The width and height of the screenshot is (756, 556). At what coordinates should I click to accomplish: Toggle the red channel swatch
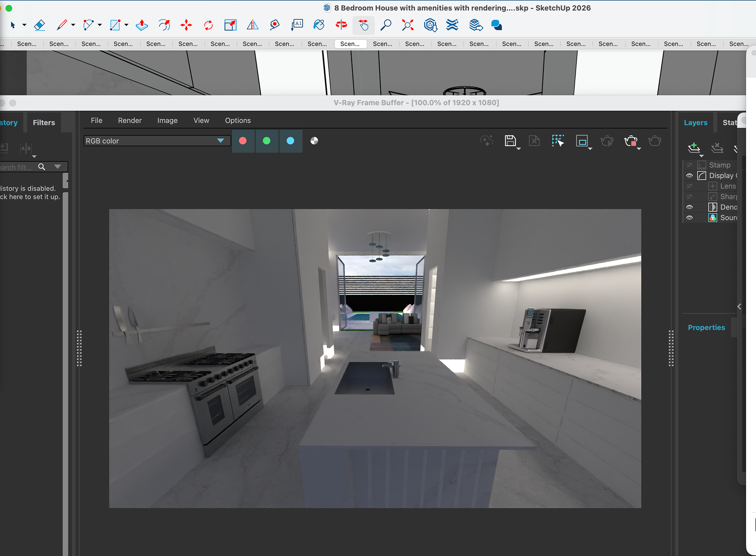click(x=243, y=141)
